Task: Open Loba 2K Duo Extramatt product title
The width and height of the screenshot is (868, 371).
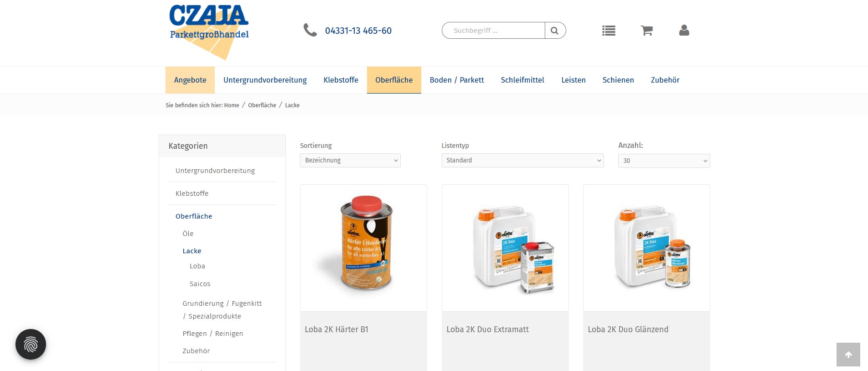Action: click(488, 329)
